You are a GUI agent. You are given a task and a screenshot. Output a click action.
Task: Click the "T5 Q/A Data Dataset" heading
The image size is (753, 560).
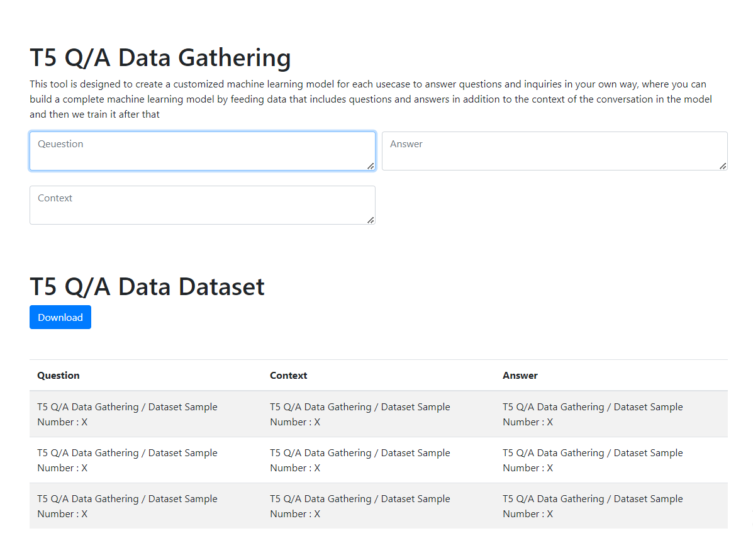(147, 287)
